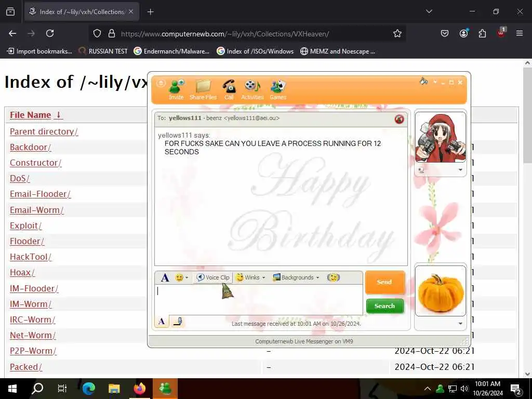
Task: Expand the pumpkin picture options arrow
Action: tap(460, 324)
